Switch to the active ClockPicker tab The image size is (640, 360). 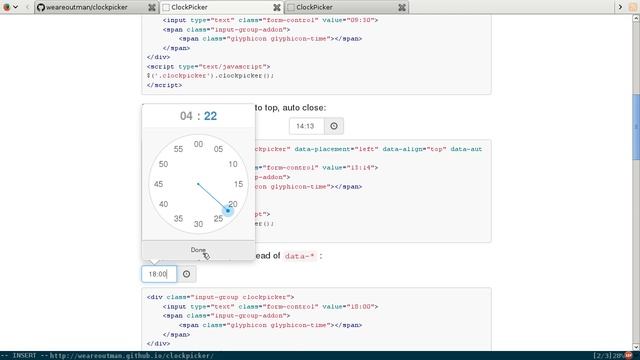click(x=222, y=7)
